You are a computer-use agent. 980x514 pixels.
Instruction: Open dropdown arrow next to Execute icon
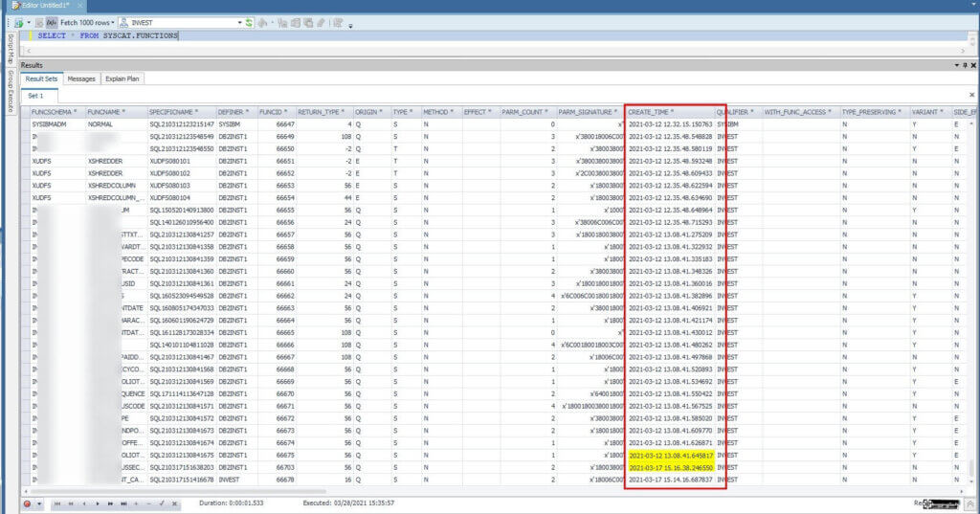click(x=29, y=23)
